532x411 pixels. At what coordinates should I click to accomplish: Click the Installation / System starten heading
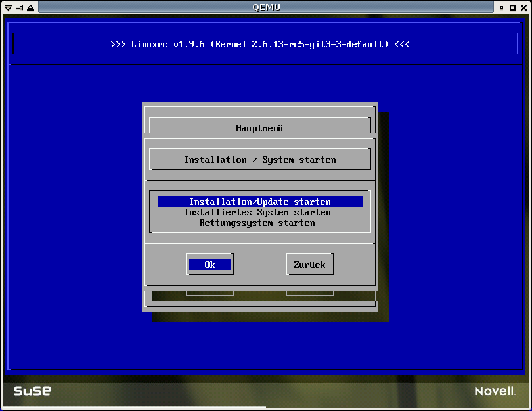click(x=260, y=160)
